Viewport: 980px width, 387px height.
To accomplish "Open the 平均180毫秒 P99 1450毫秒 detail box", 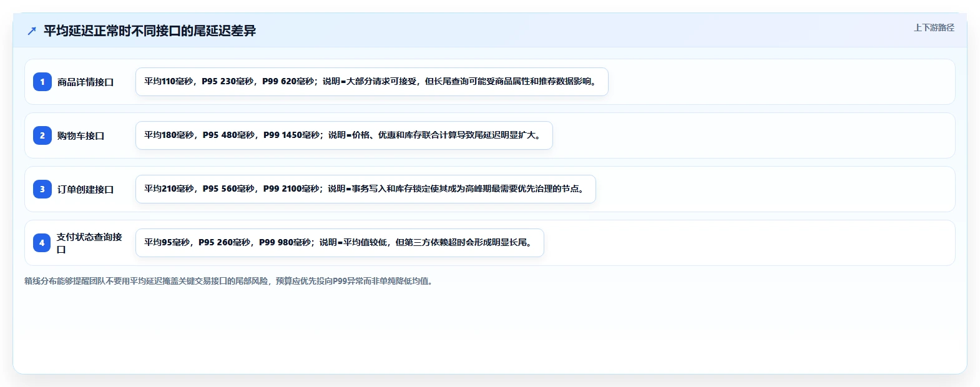I will pos(344,135).
